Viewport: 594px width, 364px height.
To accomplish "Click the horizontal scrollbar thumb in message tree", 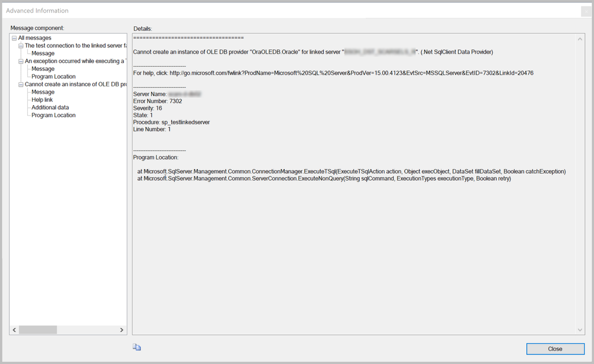I will point(38,330).
